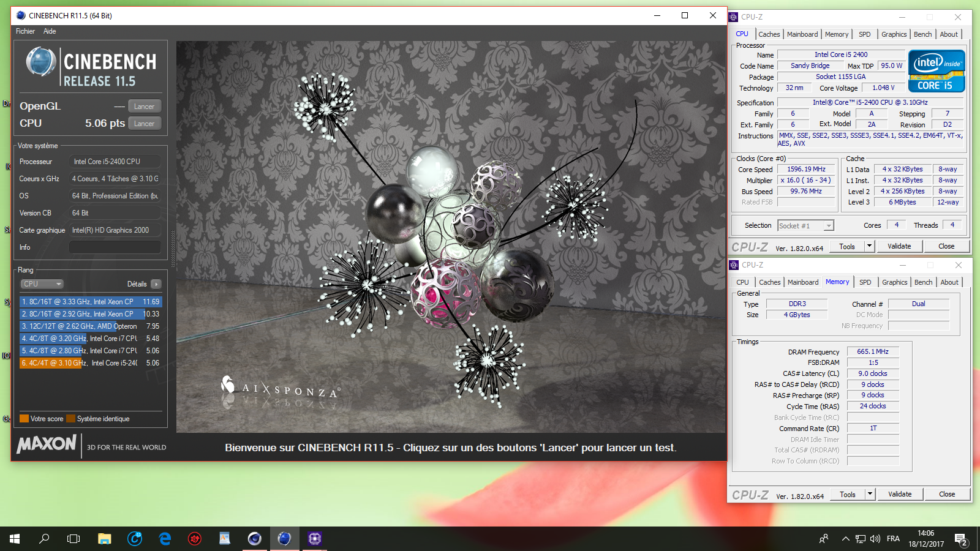Open Graphics tab in lower CPU-Z

pyautogui.click(x=895, y=282)
